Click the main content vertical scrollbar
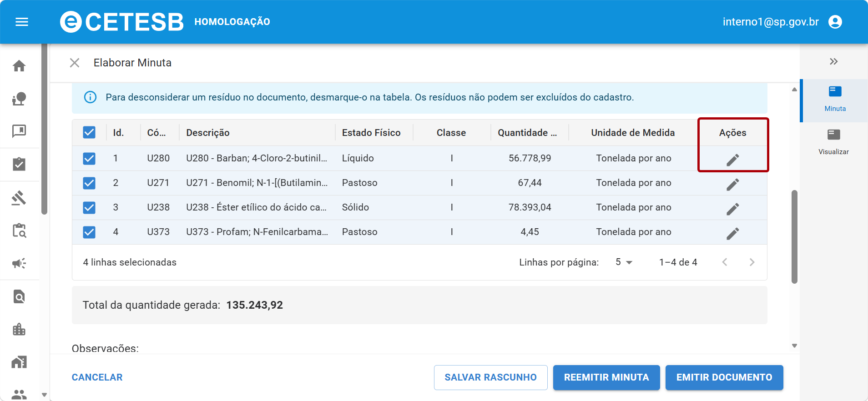This screenshot has width=868, height=401. coord(794,237)
